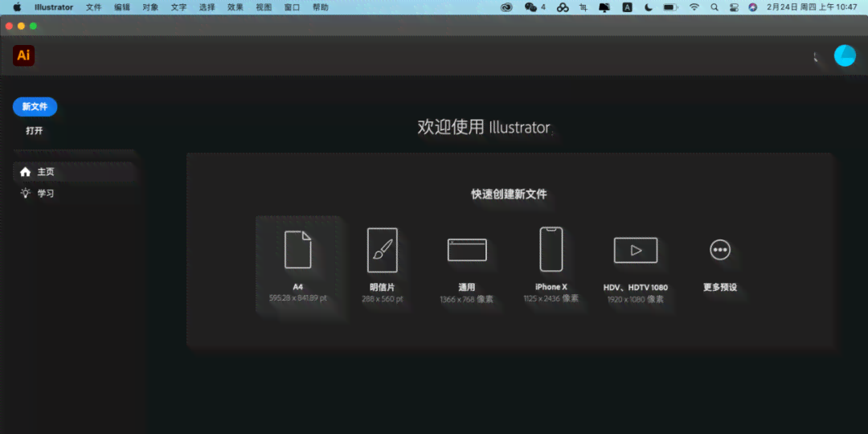Select the iPhone X preset icon
Screen dimensions: 868x434
[x=551, y=249]
